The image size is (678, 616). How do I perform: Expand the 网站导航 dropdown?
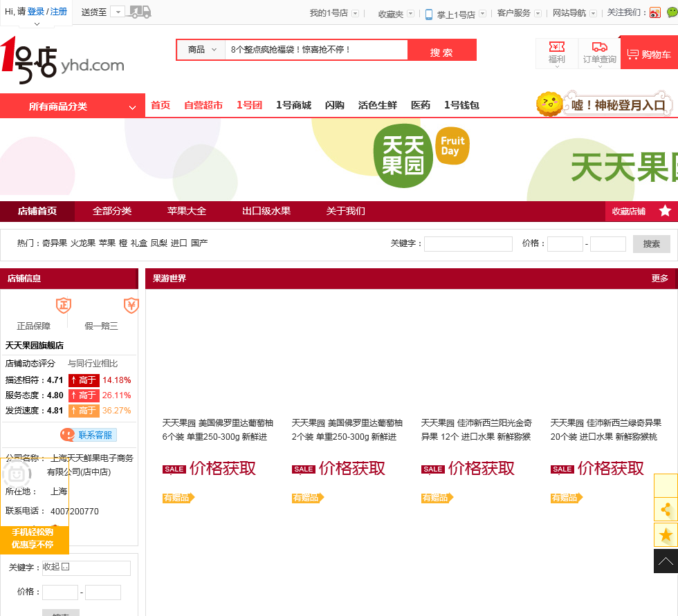click(x=594, y=13)
